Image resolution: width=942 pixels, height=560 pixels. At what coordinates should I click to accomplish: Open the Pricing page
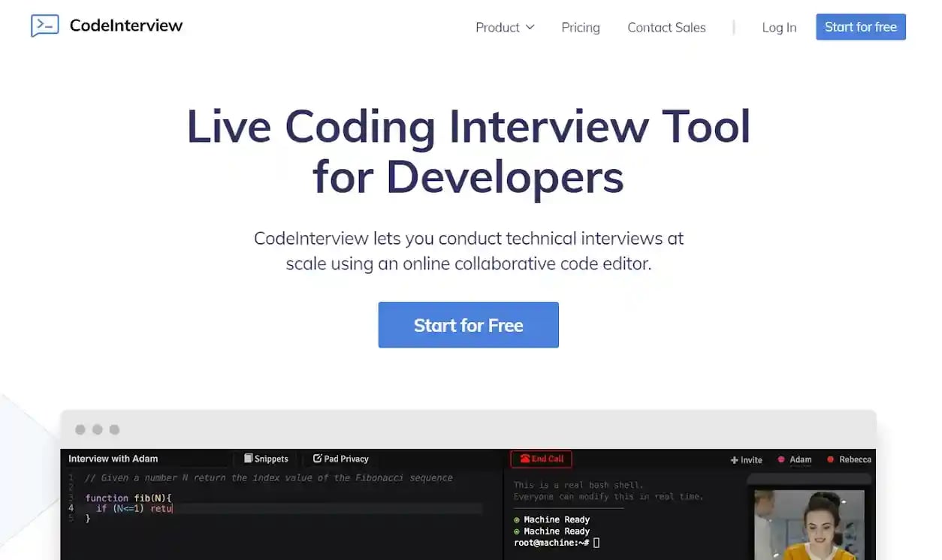[x=580, y=27]
